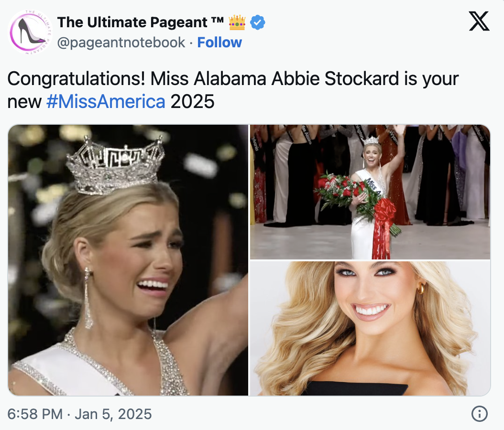The height and width of the screenshot is (430, 504).
Task: Open the #MissAmerica hashtag
Action: point(106,101)
